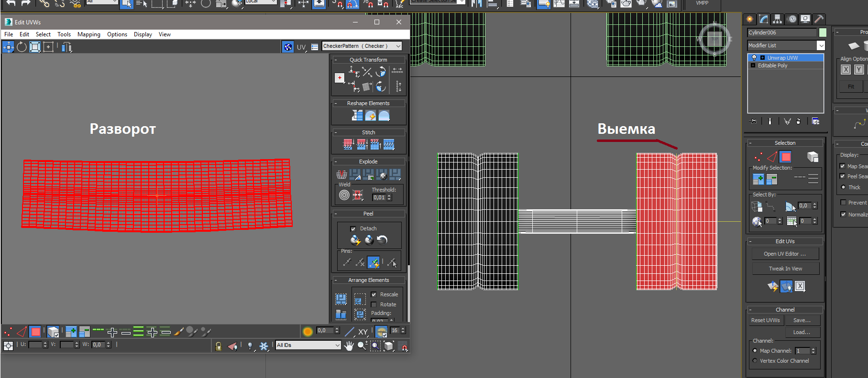Viewport: 868px width, 378px height.
Task: Uncheck the Detach checkbox in Peel
Action: [353, 229]
